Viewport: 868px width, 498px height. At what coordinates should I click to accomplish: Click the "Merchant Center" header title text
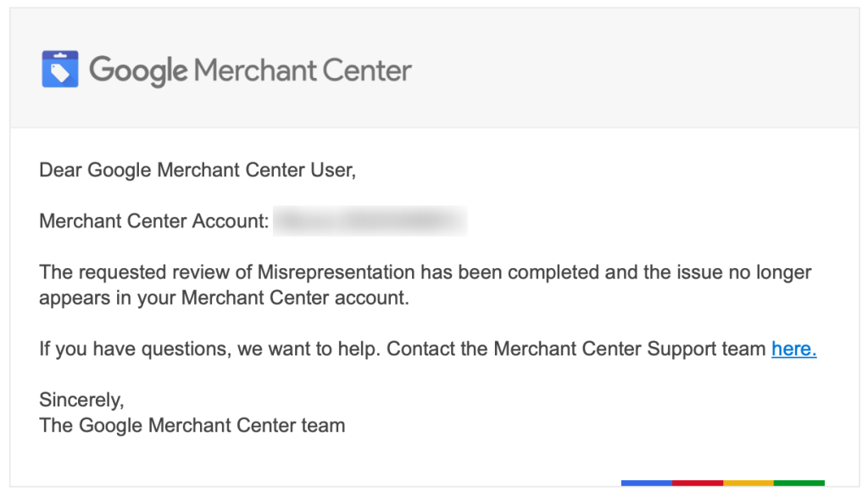tap(303, 70)
